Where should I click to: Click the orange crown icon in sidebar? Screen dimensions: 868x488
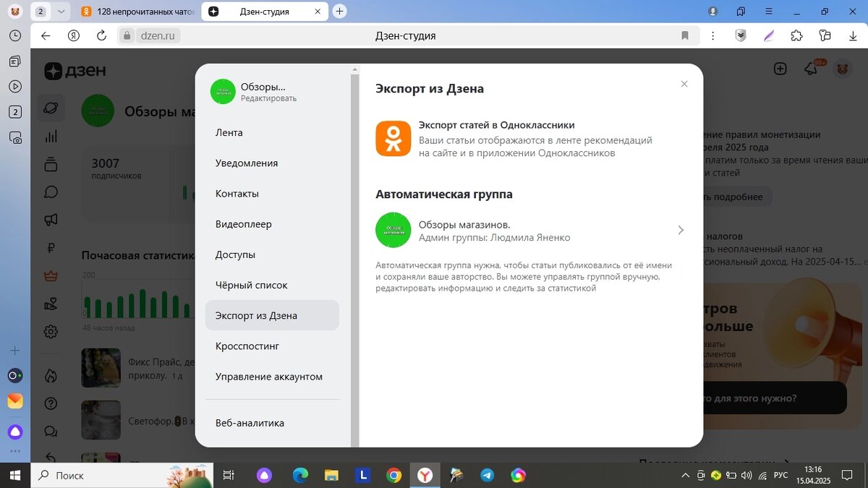[51, 275]
